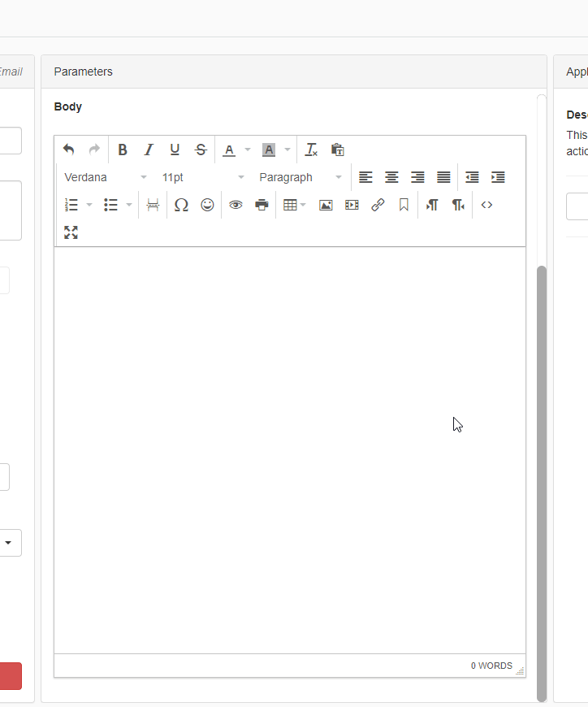
Task: Open the emoticons picker
Action: click(207, 205)
